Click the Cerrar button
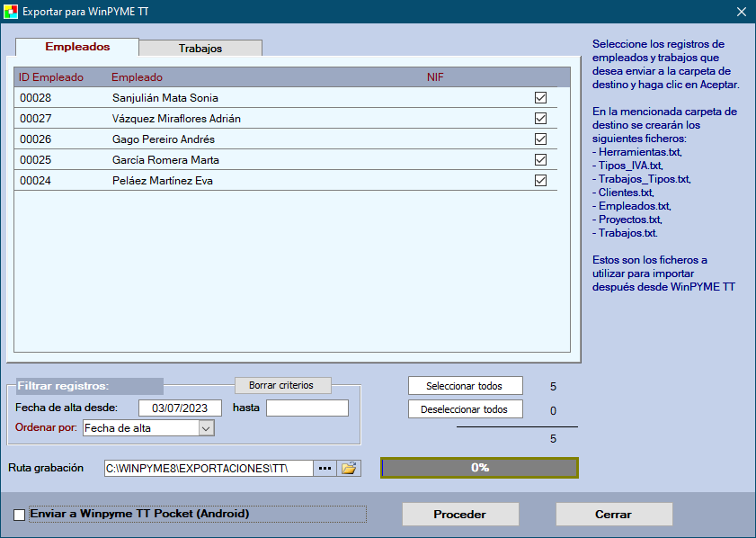 [x=613, y=515]
